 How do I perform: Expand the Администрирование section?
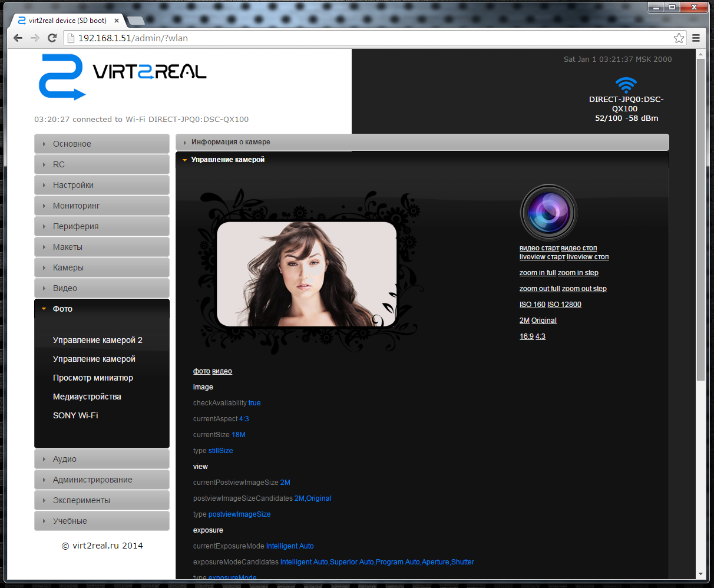[102, 480]
